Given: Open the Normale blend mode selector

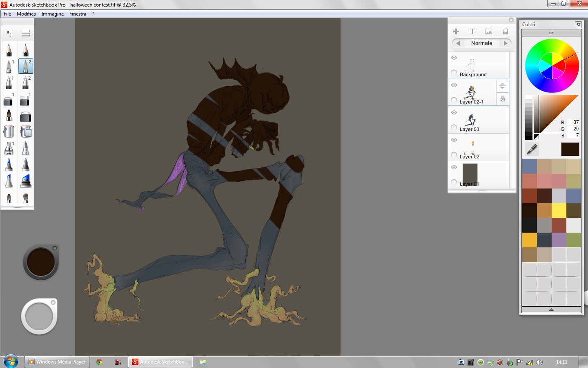Looking at the screenshot, I should tap(482, 43).
